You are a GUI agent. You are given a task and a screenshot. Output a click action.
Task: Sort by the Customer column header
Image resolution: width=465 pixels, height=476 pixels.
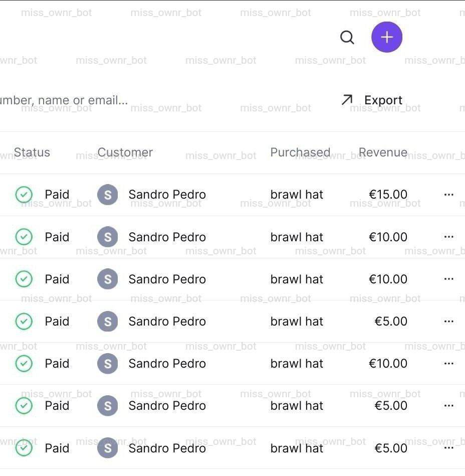click(125, 152)
